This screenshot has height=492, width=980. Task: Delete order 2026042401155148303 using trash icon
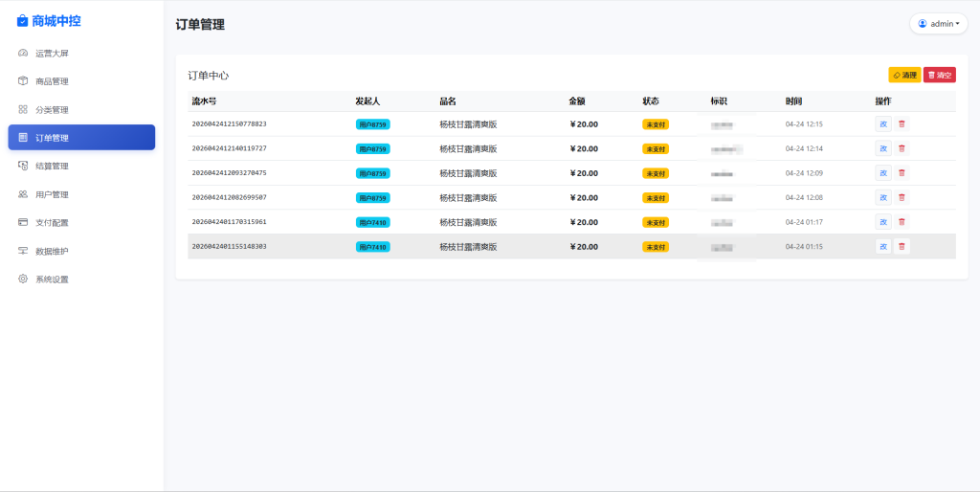902,247
